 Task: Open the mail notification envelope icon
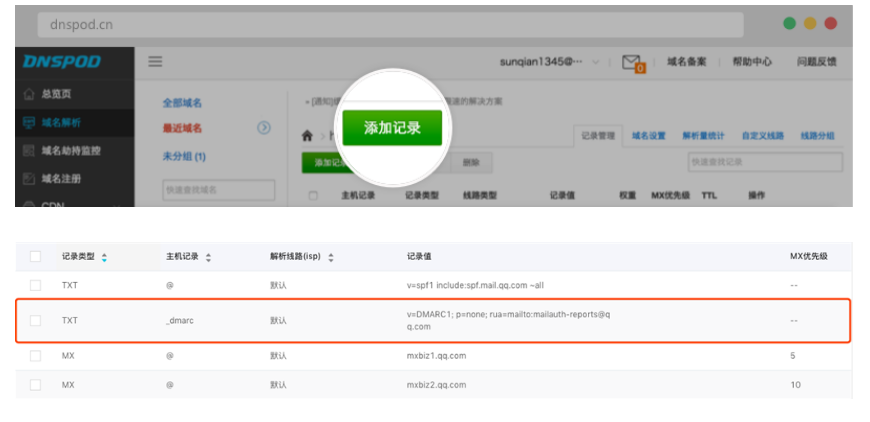(631, 63)
